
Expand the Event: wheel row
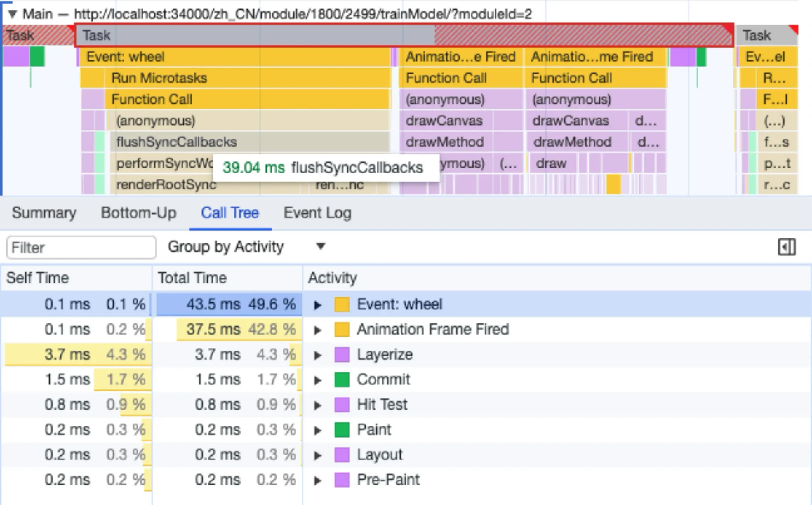point(318,305)
